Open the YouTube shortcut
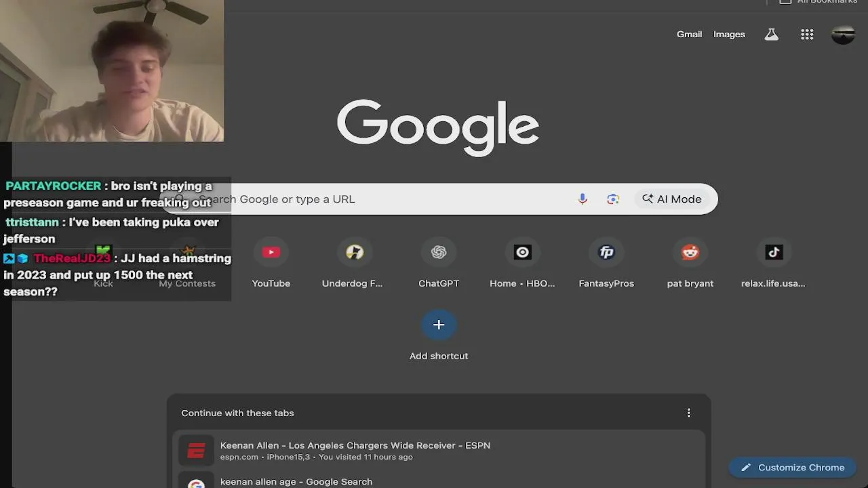The width and height of the screenshot is (868, 488). pos(271,264)
